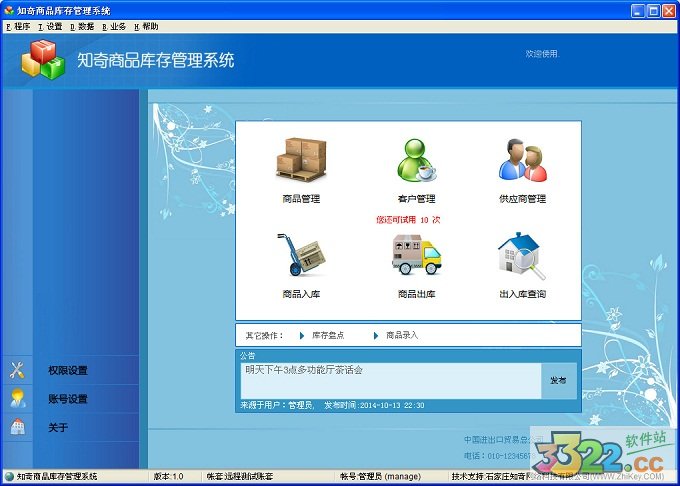Open the 设置 menu
This screenshot has height=486, width=680.
[x=50, y=27]
